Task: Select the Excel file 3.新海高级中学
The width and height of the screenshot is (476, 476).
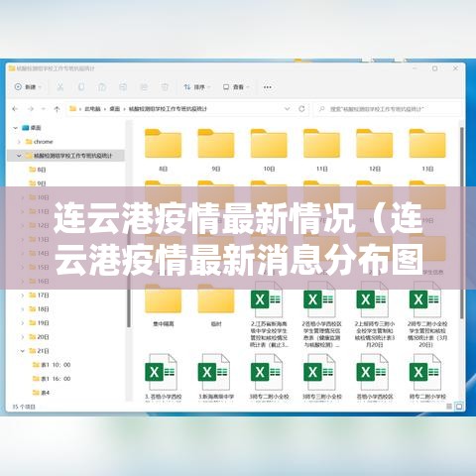Action: 216,377
